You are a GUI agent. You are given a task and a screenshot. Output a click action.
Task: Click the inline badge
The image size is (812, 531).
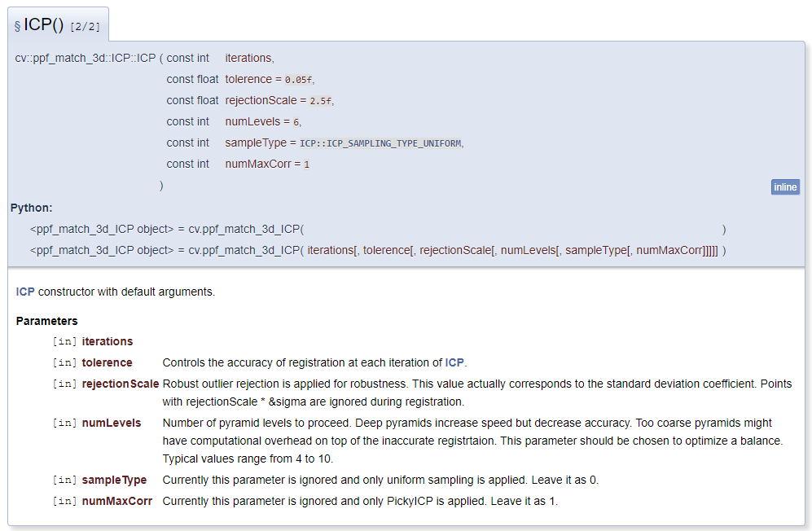pyautogui.click(x=785, y=187)
